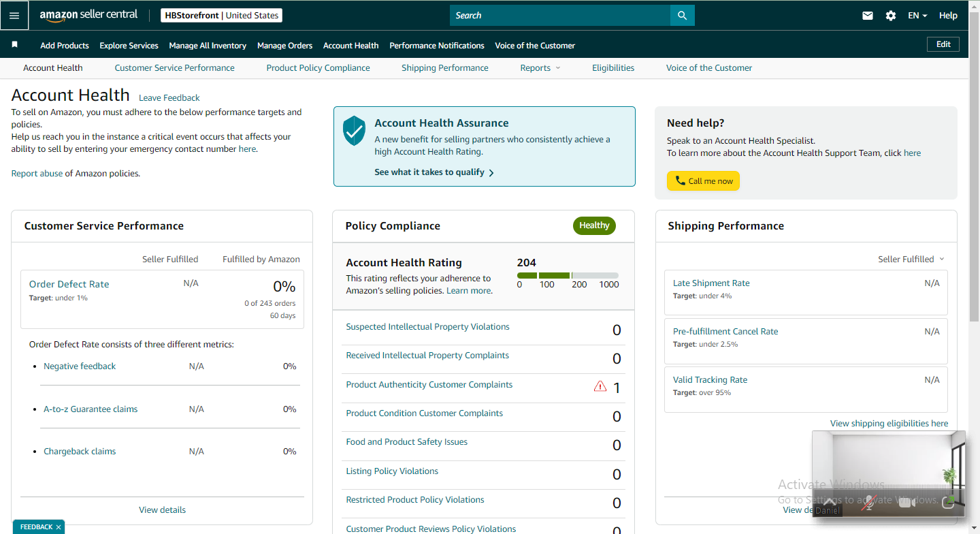Open Product Authenticity Customer Complaints
980x534 pixels.
point(429,385)
